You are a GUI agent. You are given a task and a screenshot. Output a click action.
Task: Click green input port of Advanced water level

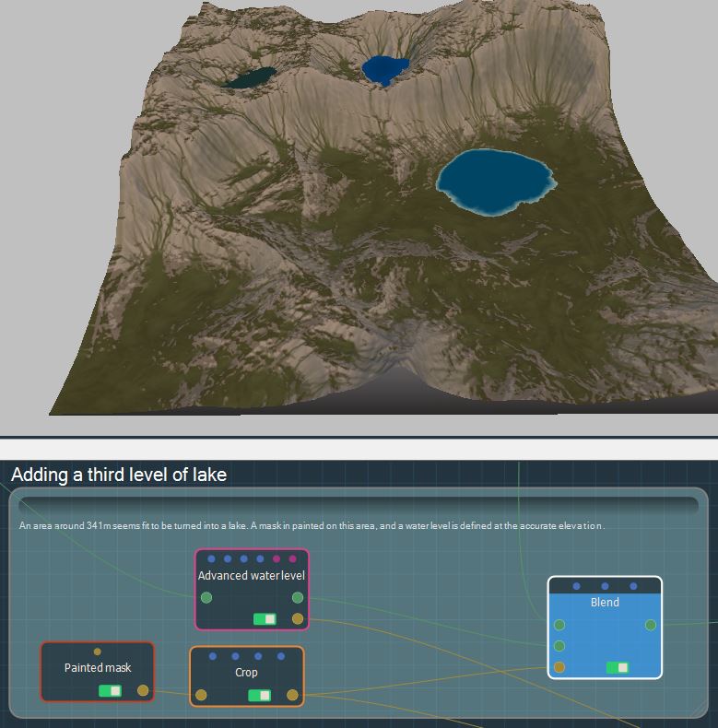pos(206,597)
